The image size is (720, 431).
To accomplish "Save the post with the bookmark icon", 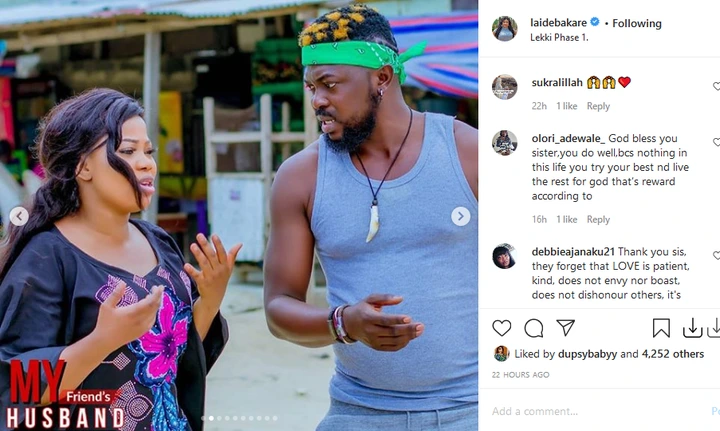I will (661, 328).
